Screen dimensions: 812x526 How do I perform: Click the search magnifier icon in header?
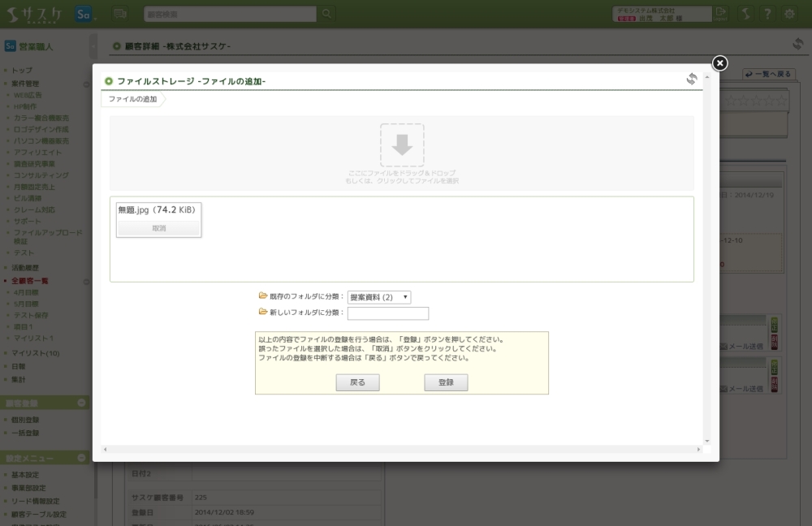click(326, 14)
